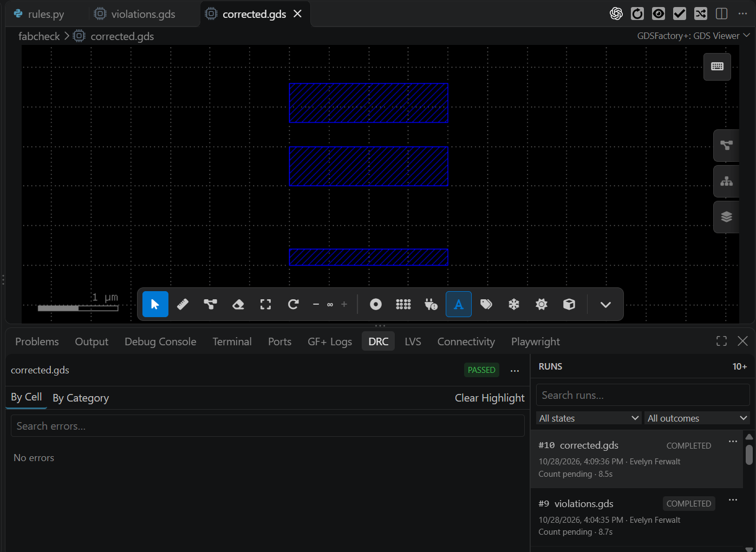Open the All outcomes filter dropdown
Image resolution: width=756 pixels, height=552 pixels.
pyautogui.click(x=698, y=418)
